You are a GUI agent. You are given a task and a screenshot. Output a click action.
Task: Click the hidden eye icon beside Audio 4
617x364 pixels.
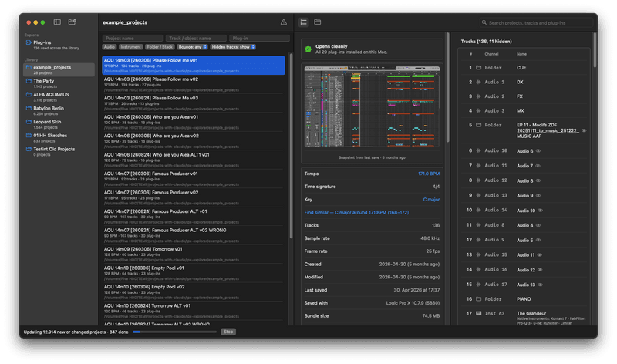[x=538, y=225]
